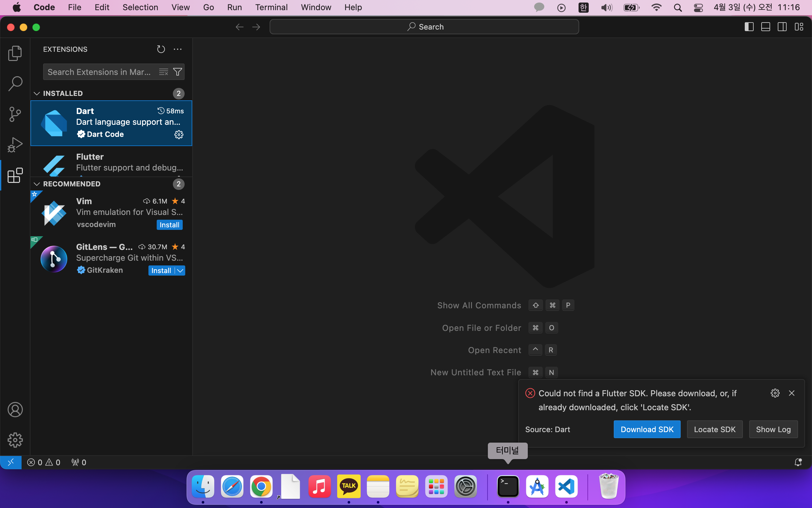Viewport: 812px width, 508px height.
Task: Click the command center Search box
Action: 424,27
